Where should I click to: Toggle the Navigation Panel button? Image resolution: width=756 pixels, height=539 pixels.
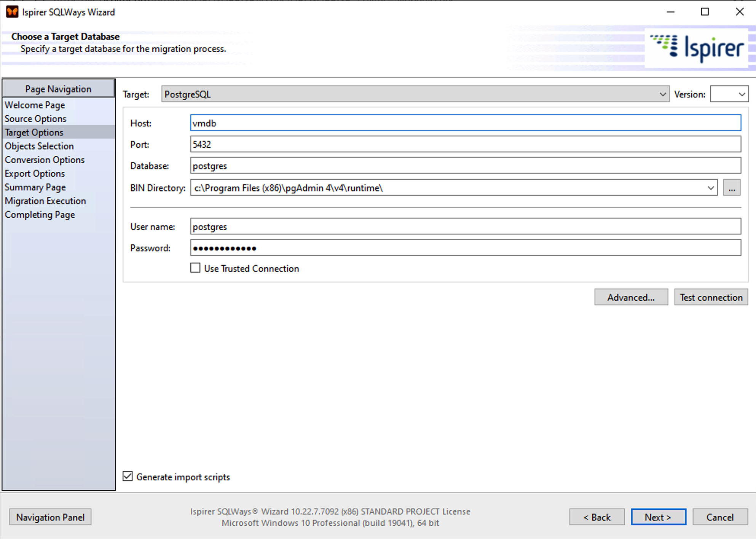(50, 517)
